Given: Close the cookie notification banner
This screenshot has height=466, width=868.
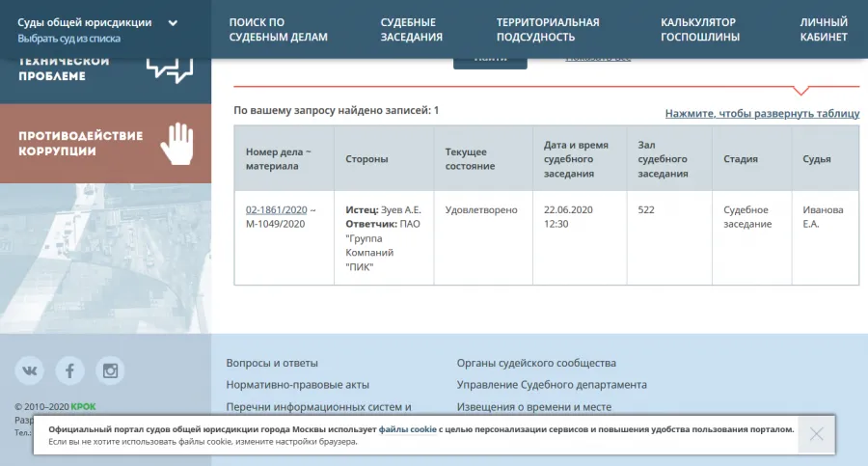Looking at the screenshot, I should (x=816, y=434).
